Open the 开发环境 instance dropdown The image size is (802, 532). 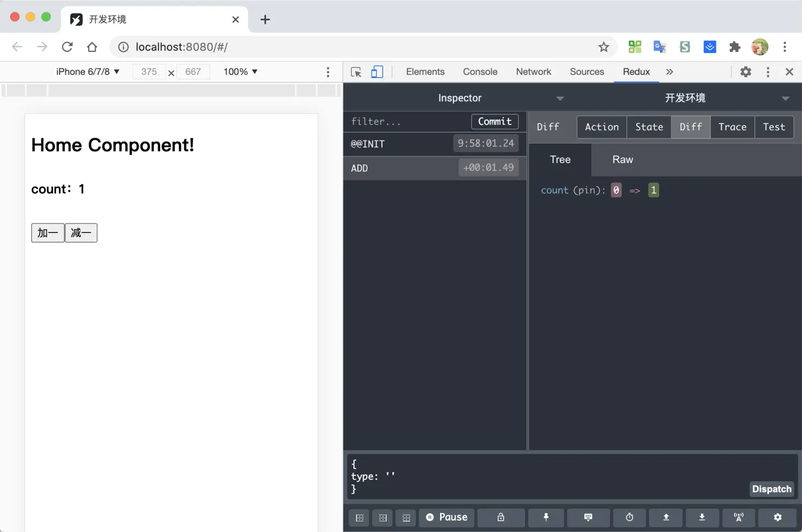coord(685,98)
